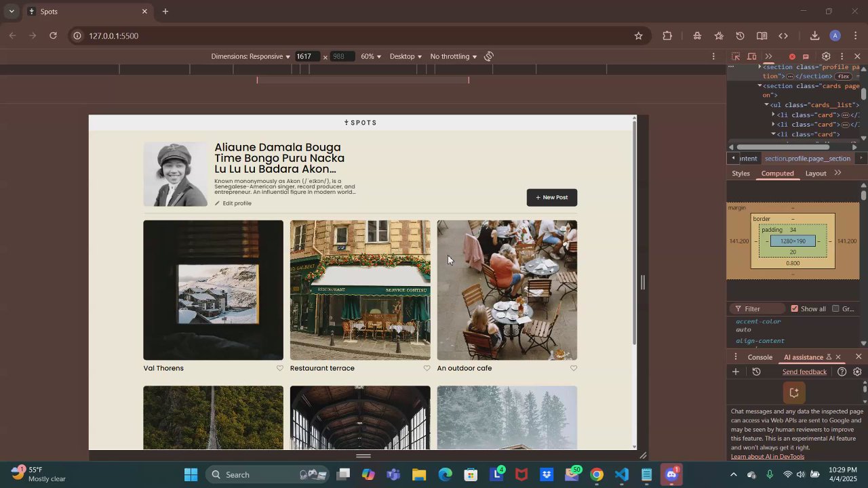This screenshot has width=868, height=488.
Task: Uncheck the Show all checkbox
Action: (795, 308)
